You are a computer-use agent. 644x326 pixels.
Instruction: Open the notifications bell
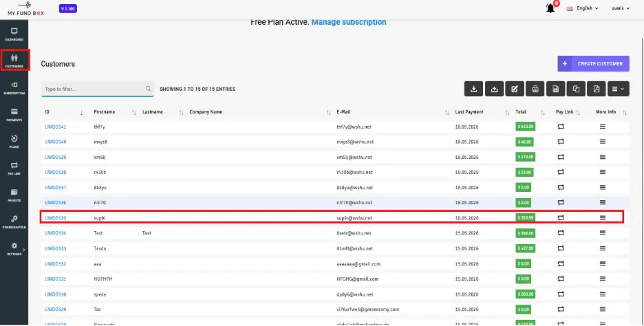tap(550, 8)
